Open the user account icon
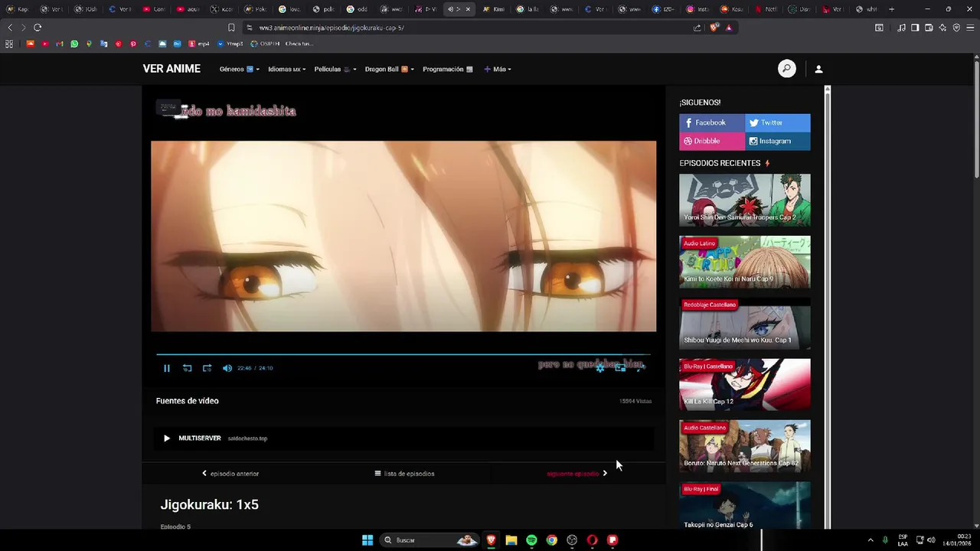This screenshot has height=551, width=980. [818, 69]
